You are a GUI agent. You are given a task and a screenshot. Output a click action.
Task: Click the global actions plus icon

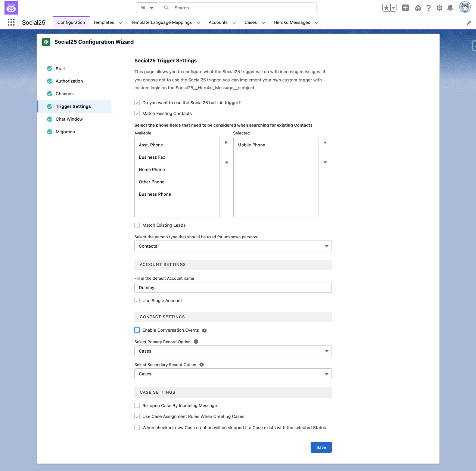pos(405,8)
